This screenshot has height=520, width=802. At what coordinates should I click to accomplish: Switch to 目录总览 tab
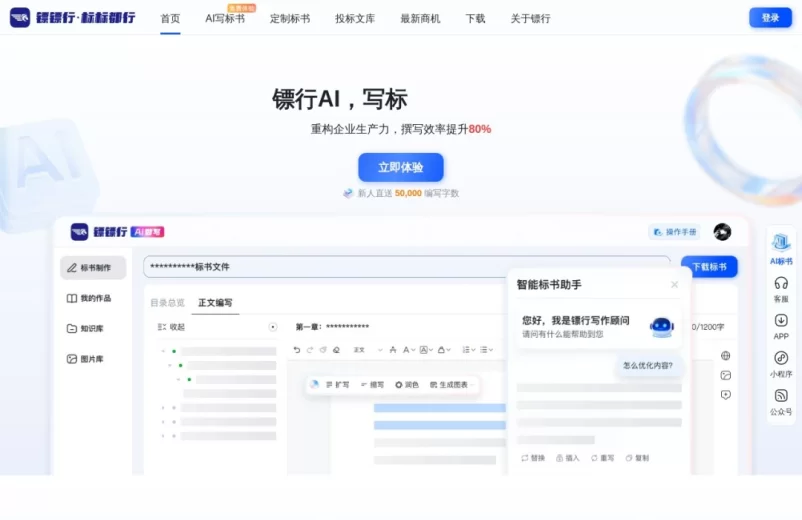167,303
